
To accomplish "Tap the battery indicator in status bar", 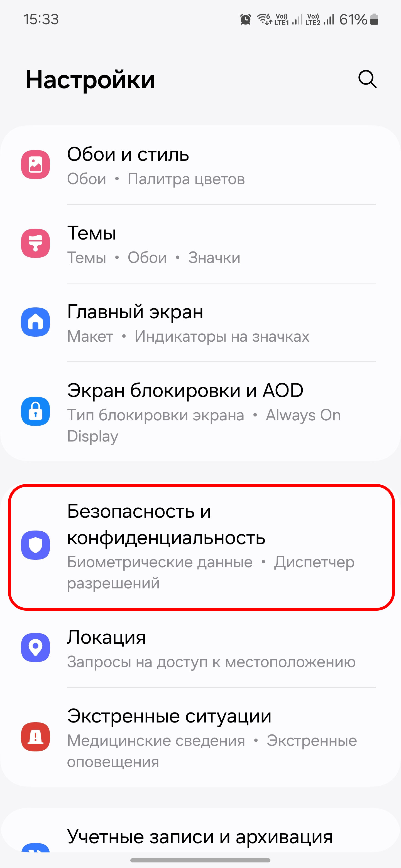I will click(374, 19).
